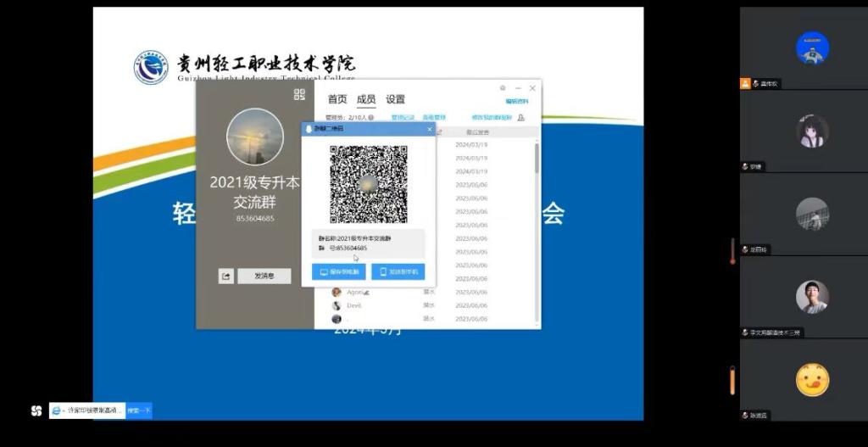Click mic icon of second participant name
The height and width of the screenshot is (447, 868).
pos(746,167)
